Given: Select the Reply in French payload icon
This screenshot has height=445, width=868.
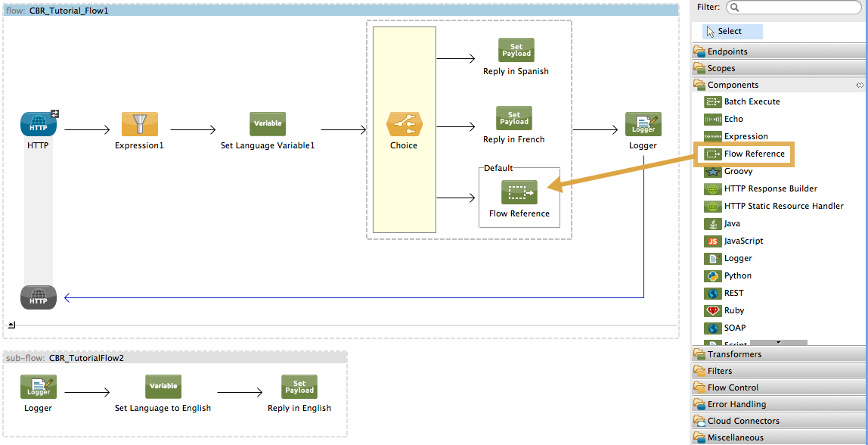Looking at the screenshot, I should [514, 118].
